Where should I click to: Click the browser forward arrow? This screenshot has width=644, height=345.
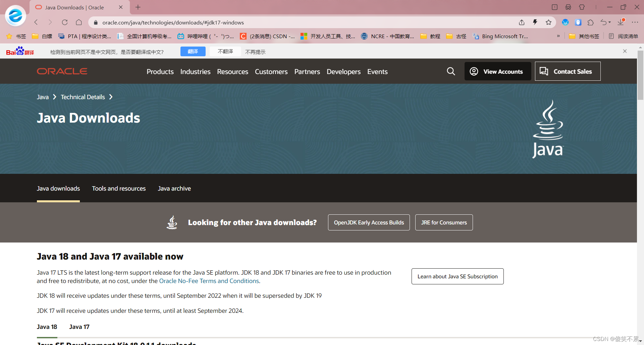(x=50, y=22)
